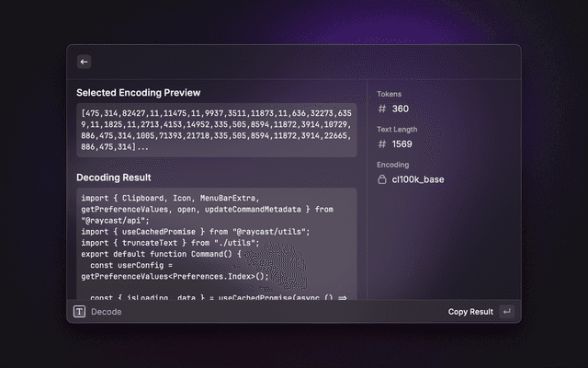Click the Decode label in bottom bar
Screen dimensions: 588x368
click(106, 312)
